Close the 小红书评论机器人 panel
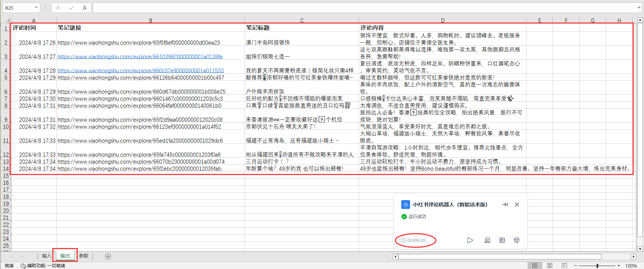 pyautogui.click(x=517, y=205)
